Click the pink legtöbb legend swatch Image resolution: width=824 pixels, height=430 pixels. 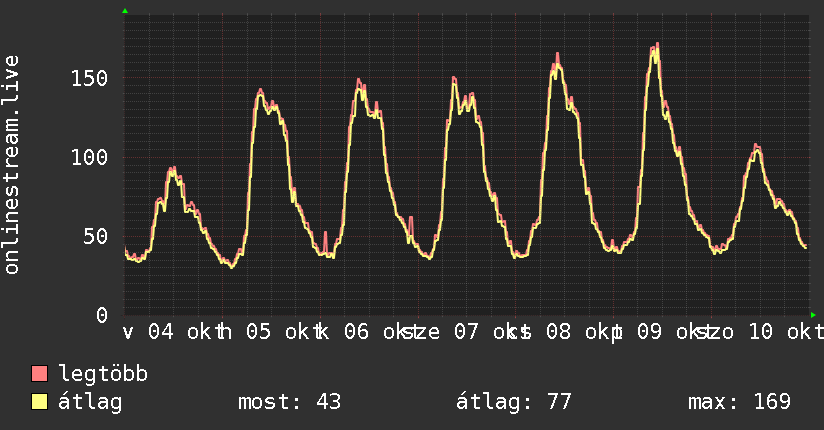coord(39,374)
